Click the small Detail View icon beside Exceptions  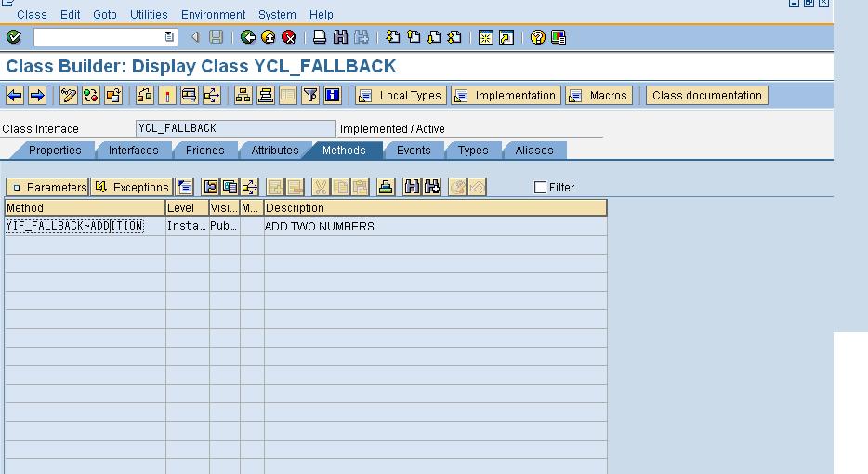pos(185,187)
